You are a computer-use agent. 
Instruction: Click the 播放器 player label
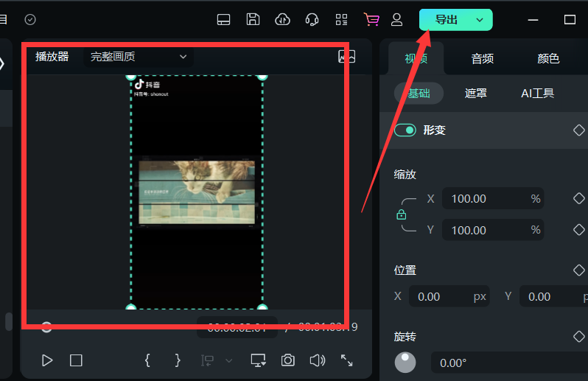(52, 57)
